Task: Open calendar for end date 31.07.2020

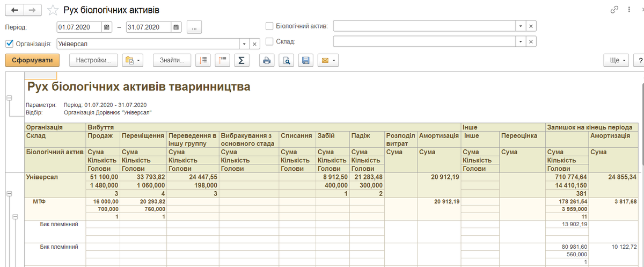Action: [x=177, y=27]
